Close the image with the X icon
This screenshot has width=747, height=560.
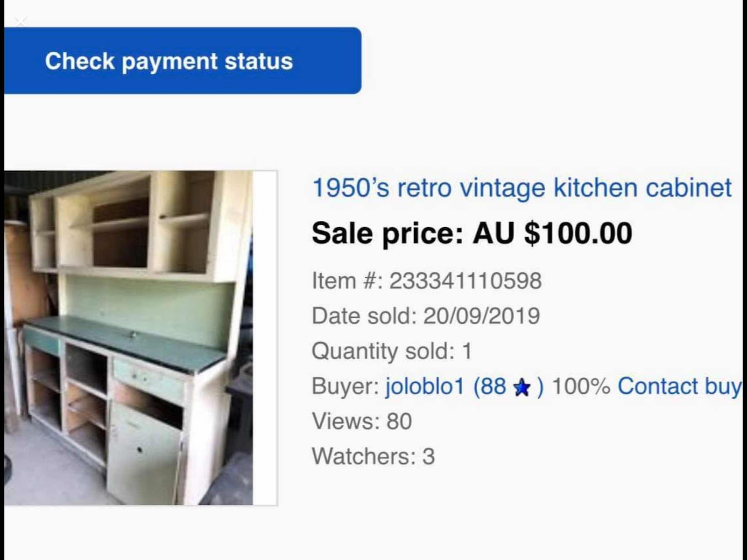click(21, 21)
